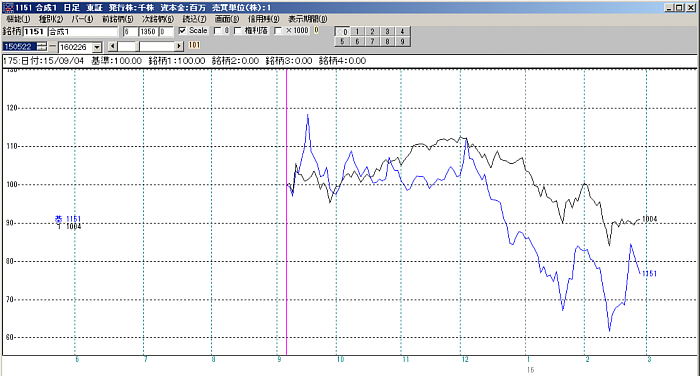Uncheck the Scale checkbox
Viewport: 700px width, 376px height.
[182, 31]
